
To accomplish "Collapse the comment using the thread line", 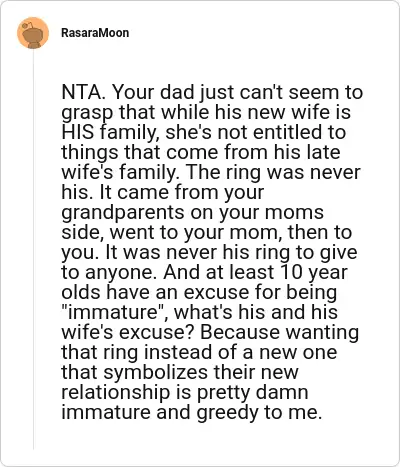I will (33, 250).
